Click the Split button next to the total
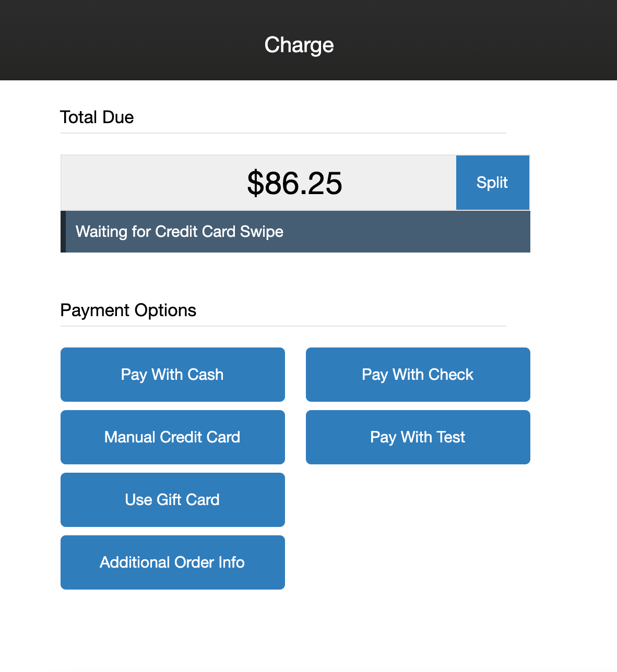Image resolution: width=617 pixels, height=672 pixels. point(492,183)
